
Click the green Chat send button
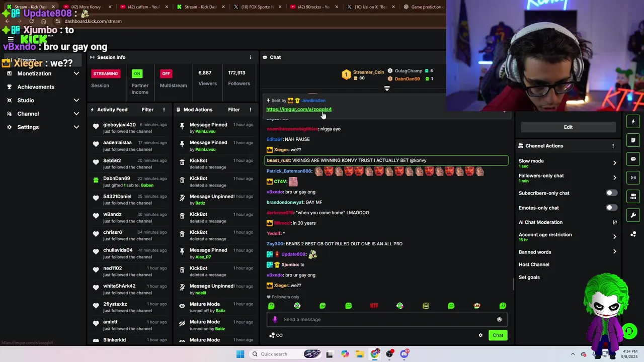coord(498,335)
